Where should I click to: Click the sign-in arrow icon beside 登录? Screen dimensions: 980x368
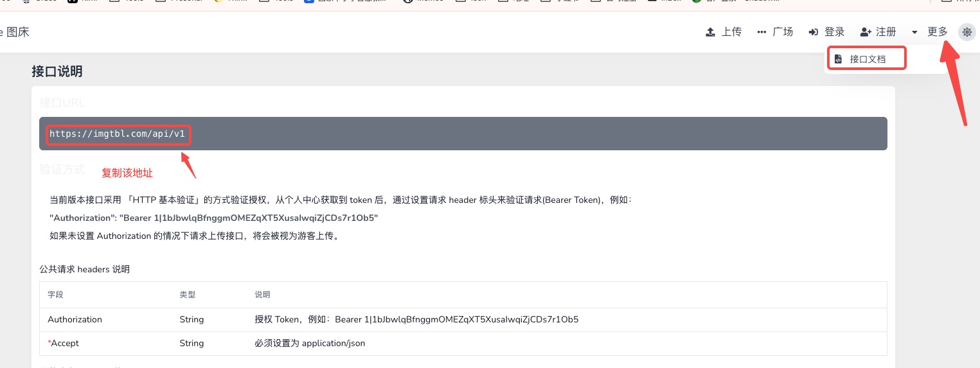[813, 32]
